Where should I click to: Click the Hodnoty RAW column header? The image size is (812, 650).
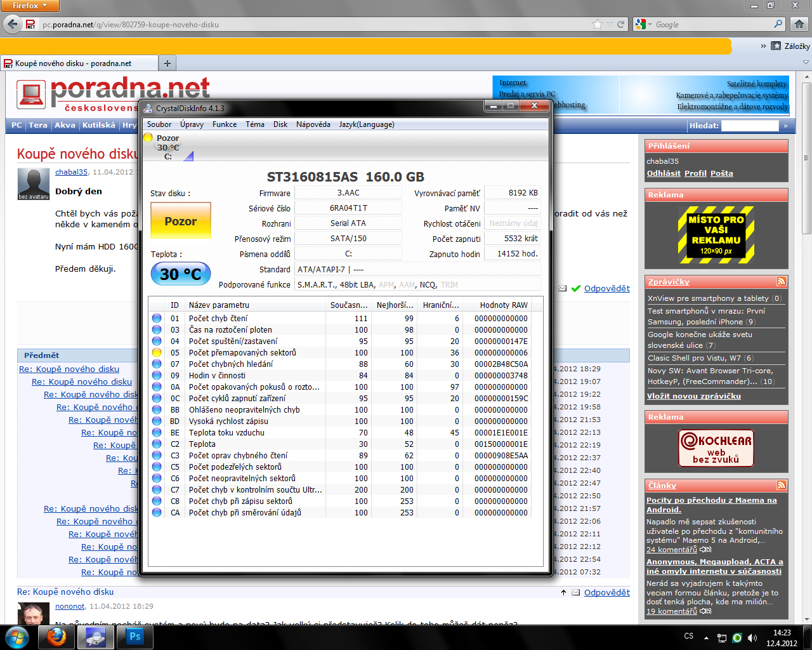tap(504, 305)
